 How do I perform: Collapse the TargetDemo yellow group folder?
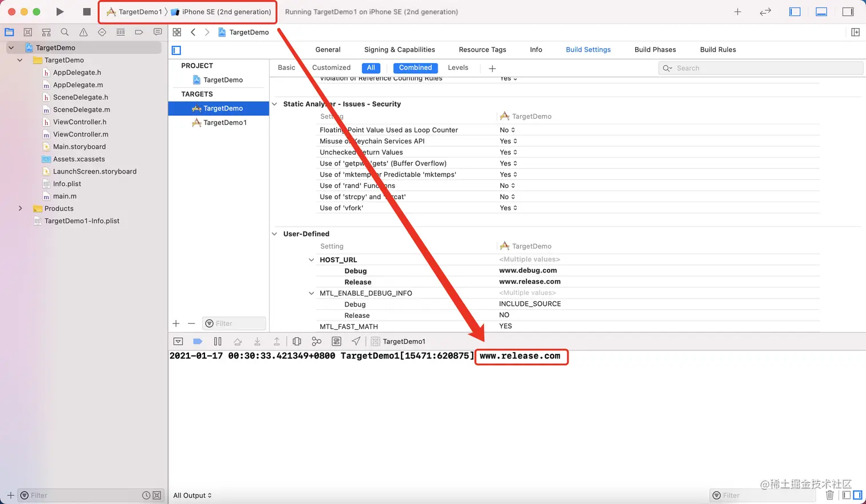[x=20, y=60]
